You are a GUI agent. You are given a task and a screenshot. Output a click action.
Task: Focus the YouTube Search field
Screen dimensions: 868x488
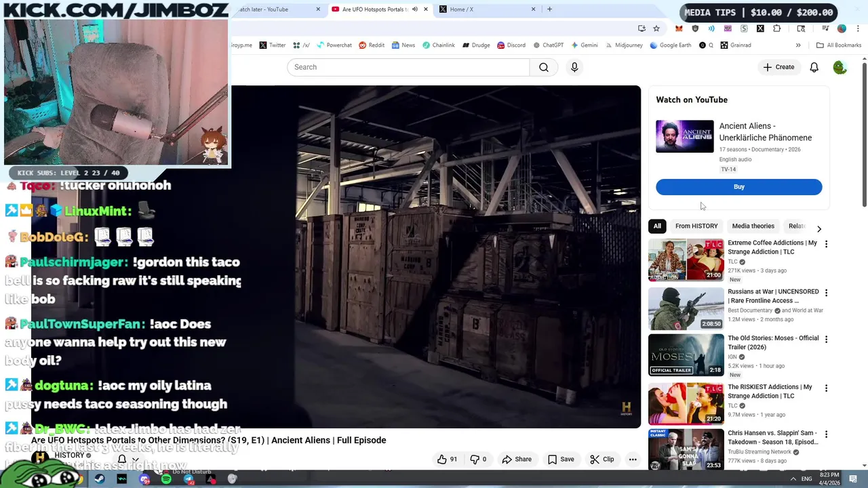tap(408, 67)
